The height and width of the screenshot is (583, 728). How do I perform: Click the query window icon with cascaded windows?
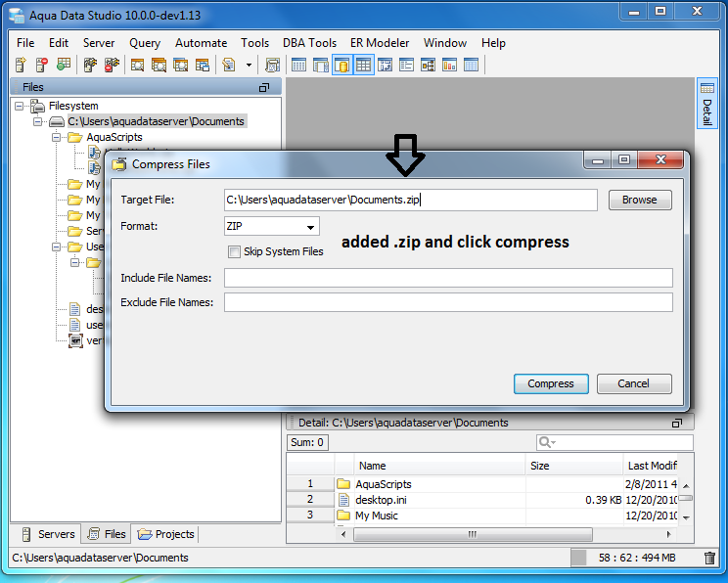click(202, 65)
